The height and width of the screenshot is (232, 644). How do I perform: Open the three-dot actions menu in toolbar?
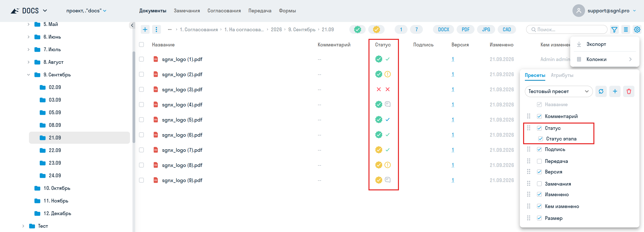156,30
